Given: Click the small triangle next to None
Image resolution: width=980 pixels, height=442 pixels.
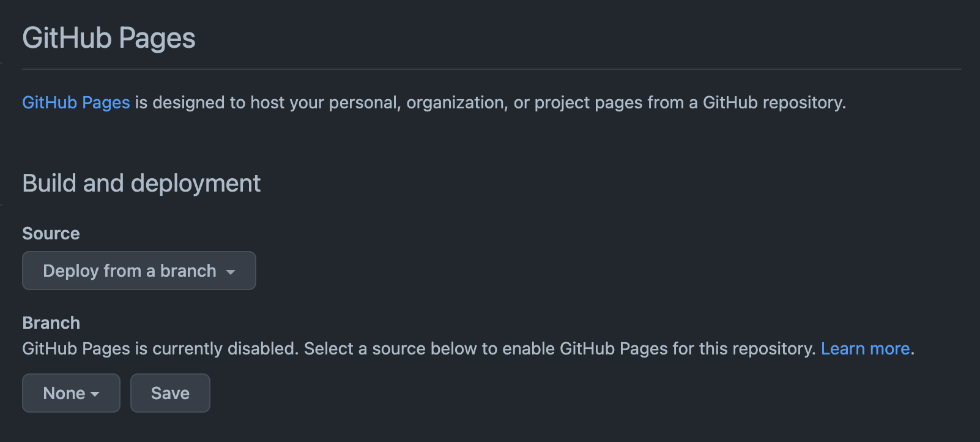Looking at the screenshot, I should (x=95, y=394).
